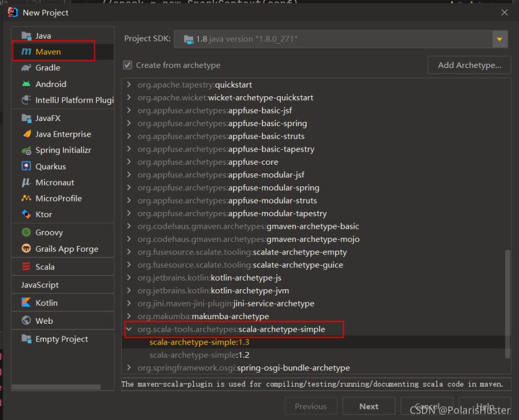
Task: Click the Quarkus icon
Action: tap(26, 166)
